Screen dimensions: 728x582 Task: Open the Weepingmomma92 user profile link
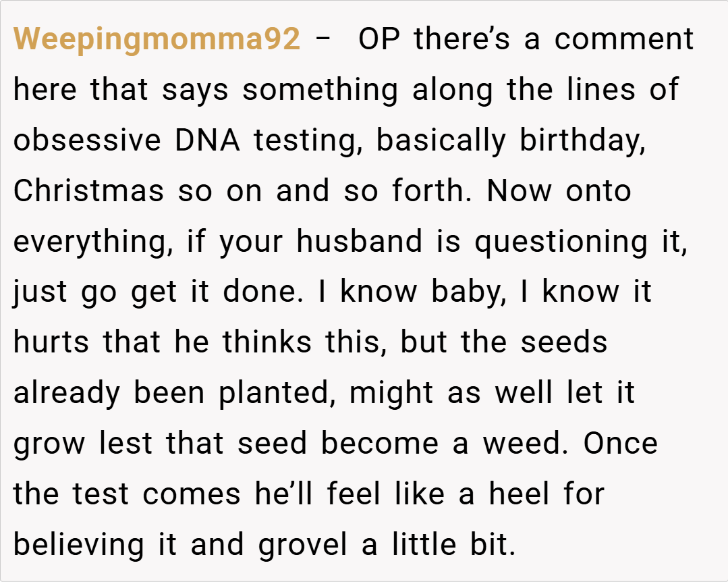(x=157, y=40)
